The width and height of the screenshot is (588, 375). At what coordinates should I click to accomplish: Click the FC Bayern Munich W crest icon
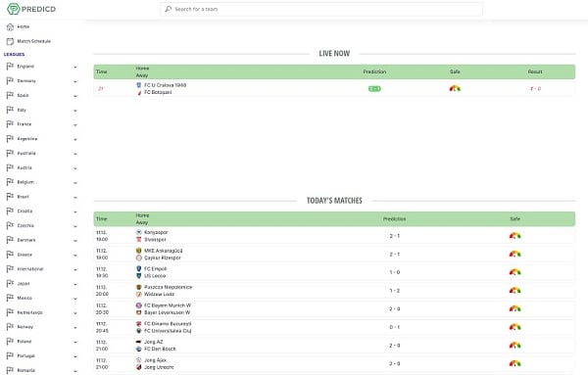pyautogui.click(x=139, y=305)
